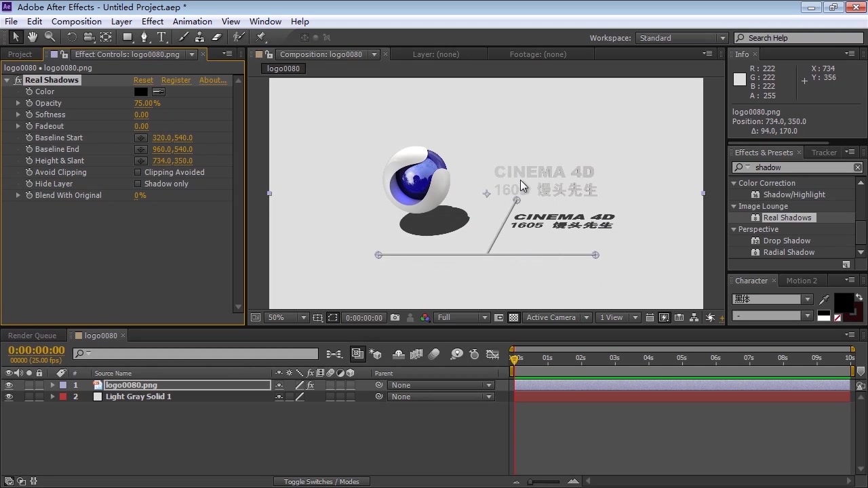Select the Horizontal Type tool
868x488 pixels.
click(x=161, y=37)
